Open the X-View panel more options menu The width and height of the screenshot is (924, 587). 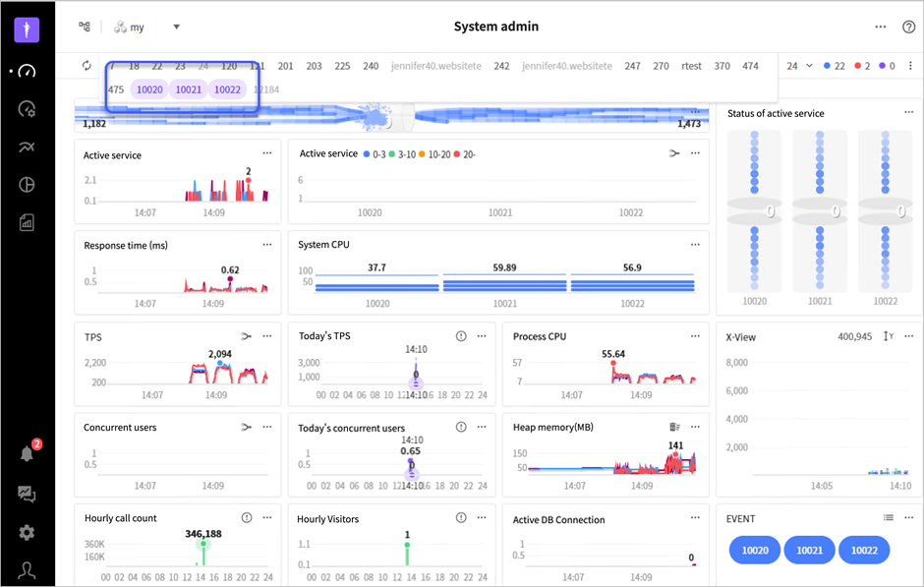(x=908, y=336)
